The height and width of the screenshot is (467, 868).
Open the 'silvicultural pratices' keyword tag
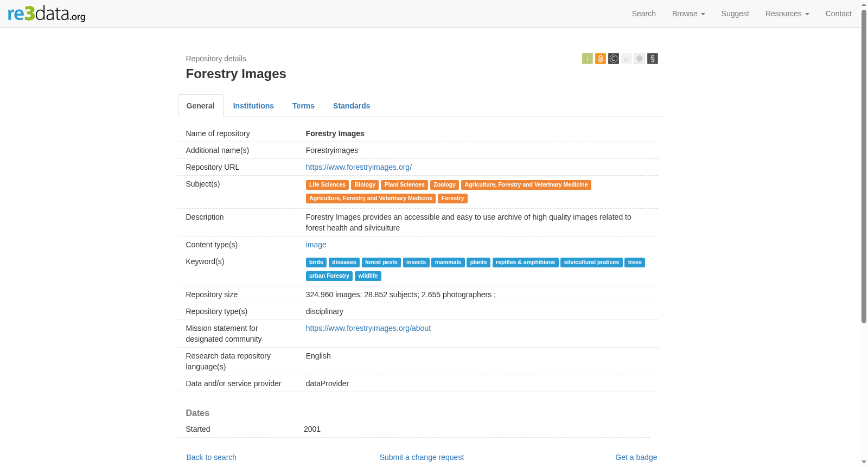591,263
